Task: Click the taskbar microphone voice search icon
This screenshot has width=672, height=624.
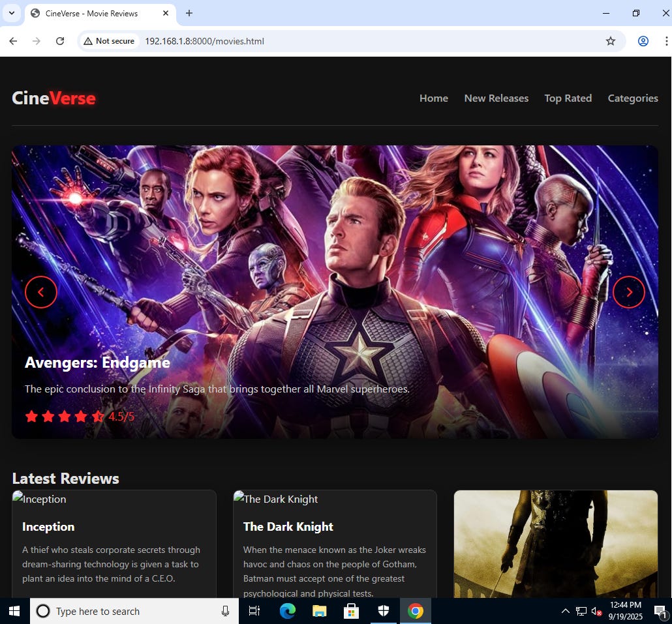Action: [226, 611]
